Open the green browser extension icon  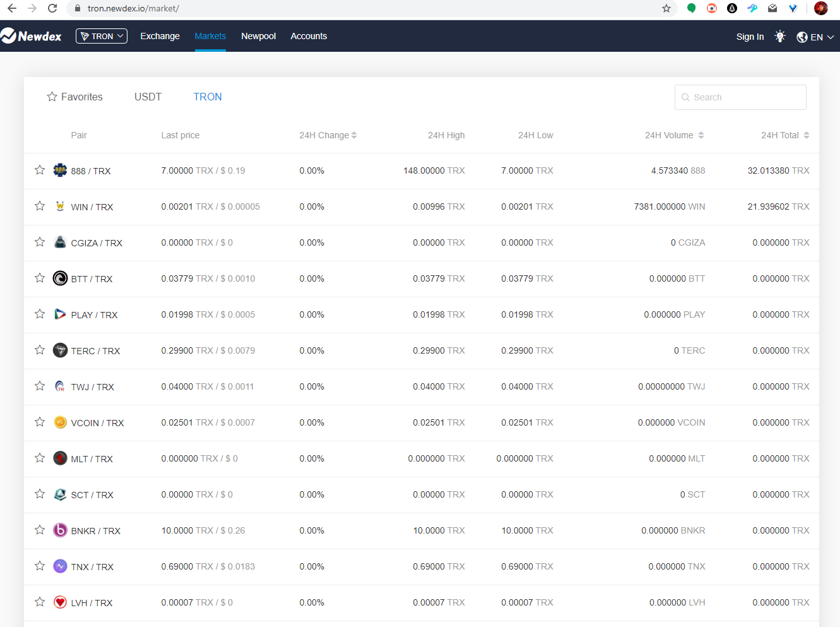pyautogui.click(x=692, y=8)
